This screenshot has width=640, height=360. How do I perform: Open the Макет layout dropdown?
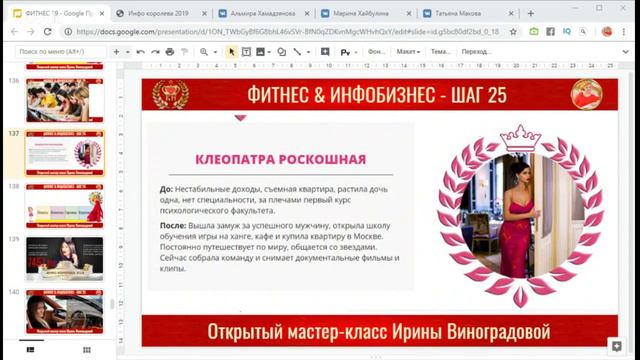tap(408, 52)
